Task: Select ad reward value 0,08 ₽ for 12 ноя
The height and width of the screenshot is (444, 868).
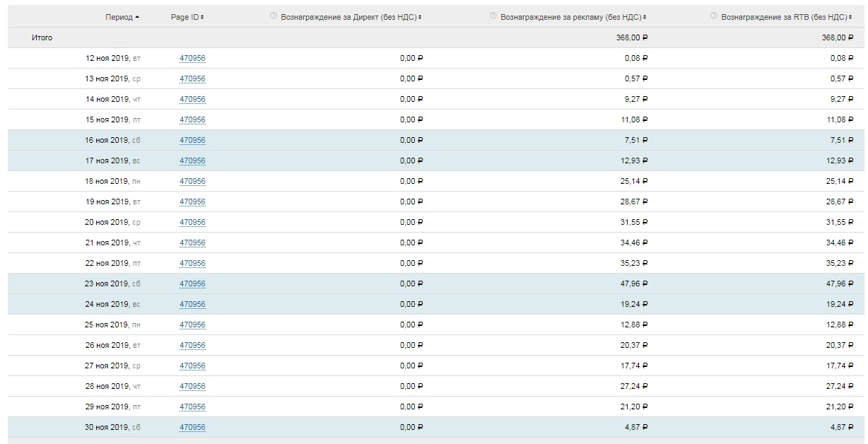Action: (636, 58)
